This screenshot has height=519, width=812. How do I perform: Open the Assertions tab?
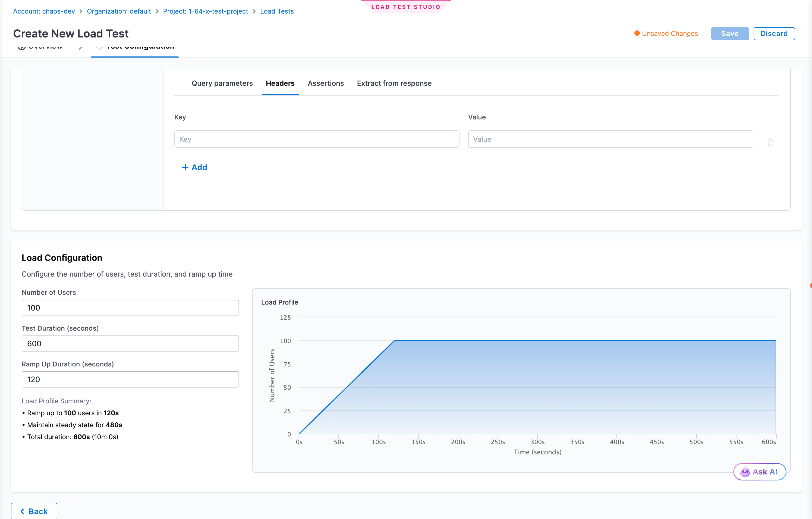pyautogui.click(x=326, y=83)
